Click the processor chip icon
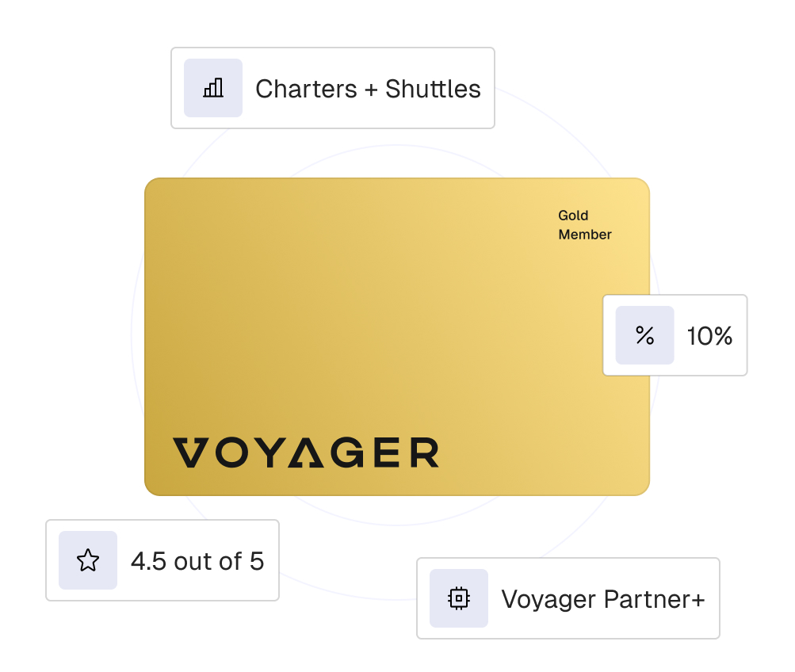The image size is (795, 672). coord(459,598)
